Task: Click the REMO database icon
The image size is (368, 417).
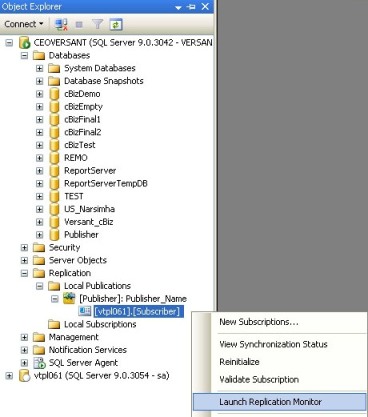Action: click(54, 158)
